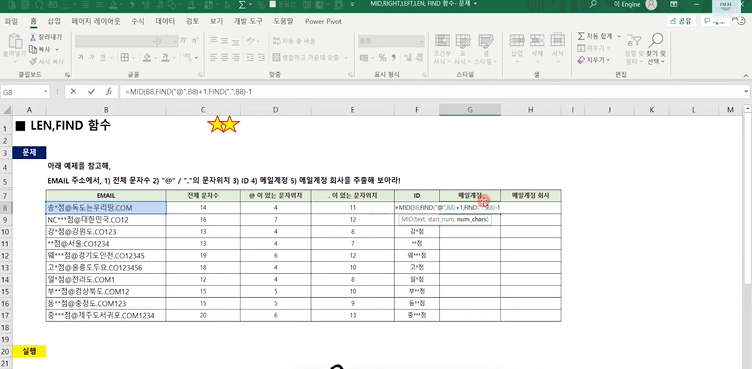This screenshot has height=369, width=752.
Task: Click the Paste (붙여넣기) clipboard icon
Action: point(16,42)
